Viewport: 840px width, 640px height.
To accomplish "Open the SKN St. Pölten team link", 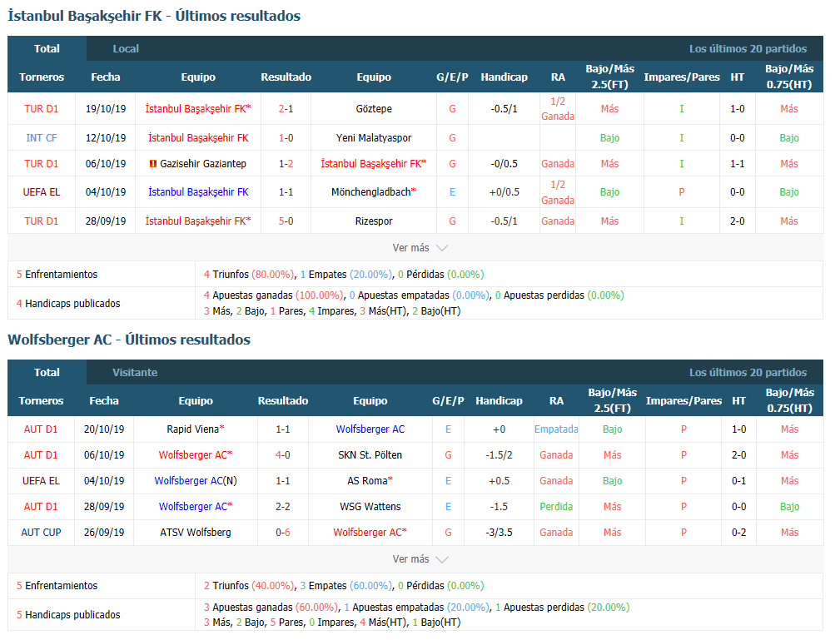I will point(370,455).
